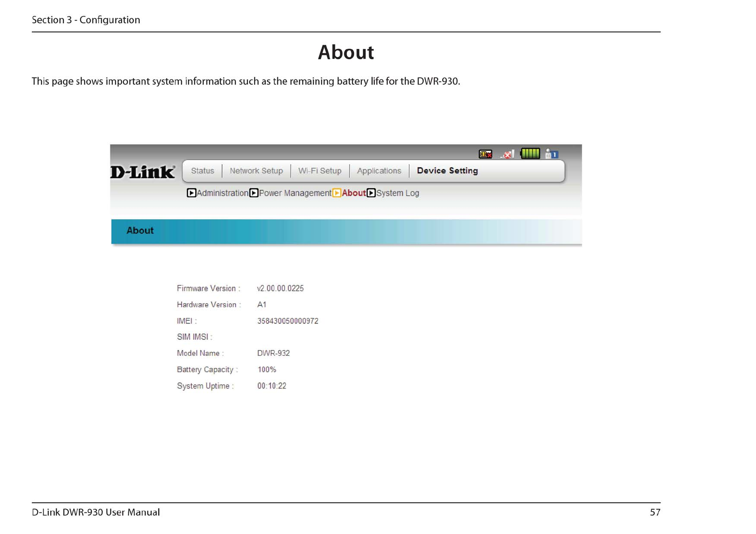Click the green battery level icon
Image resolution: width=756 pixels, height=534 pixels.
[530, 153]
